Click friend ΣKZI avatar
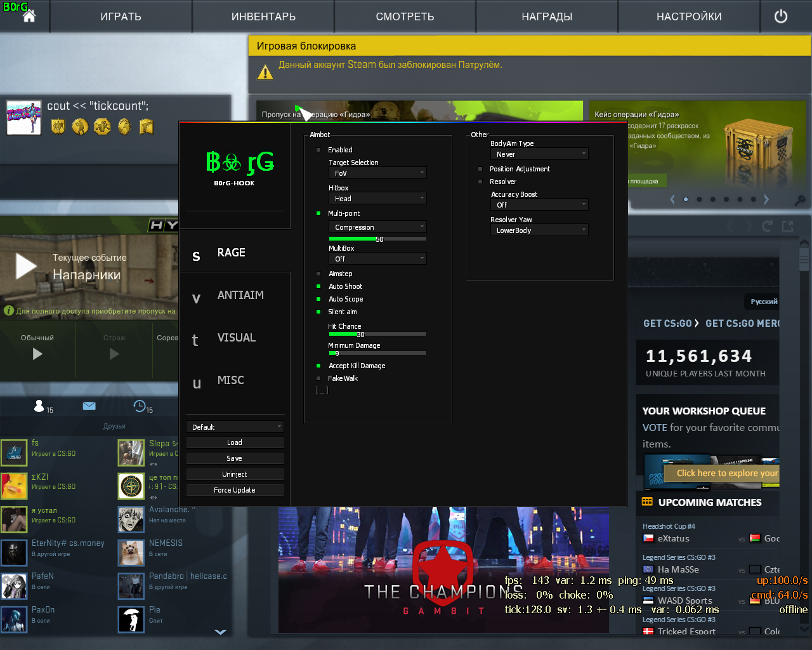This screenshot has height=650, width=812. (x=14, y=486)
